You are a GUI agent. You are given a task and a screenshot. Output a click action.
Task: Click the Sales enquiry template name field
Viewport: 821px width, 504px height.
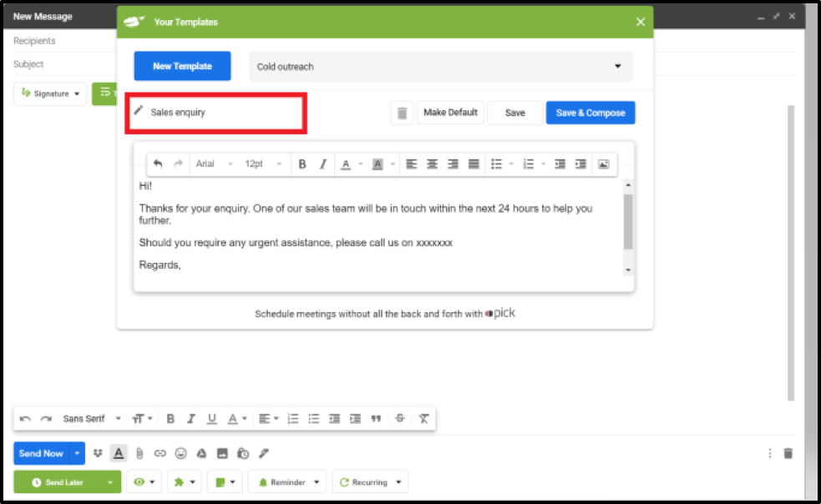pyautogui.click(x=216, y=113)
